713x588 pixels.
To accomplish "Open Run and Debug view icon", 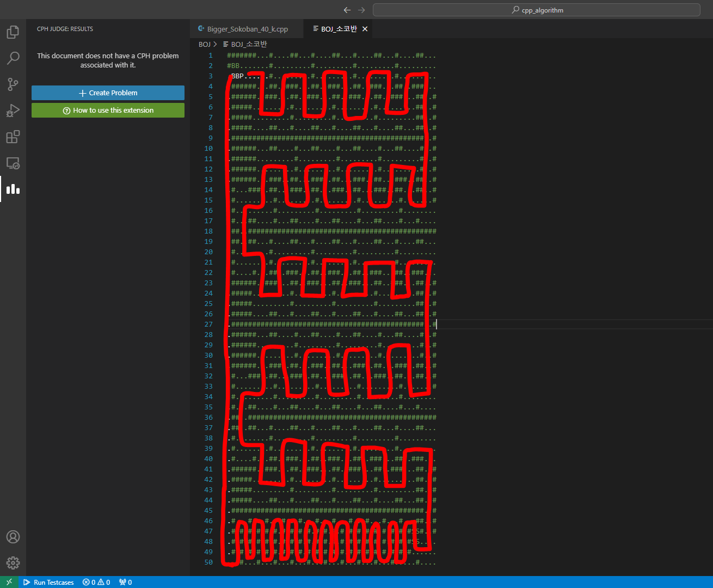I will coord(13,111).
